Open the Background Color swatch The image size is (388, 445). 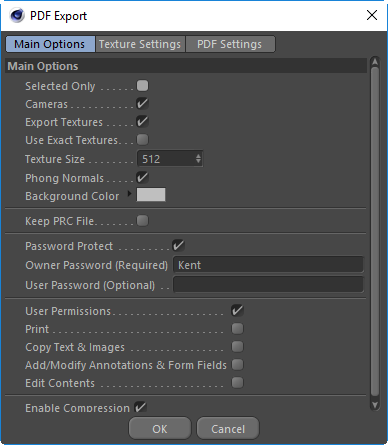pyautogui.click(x=151, y=195)
